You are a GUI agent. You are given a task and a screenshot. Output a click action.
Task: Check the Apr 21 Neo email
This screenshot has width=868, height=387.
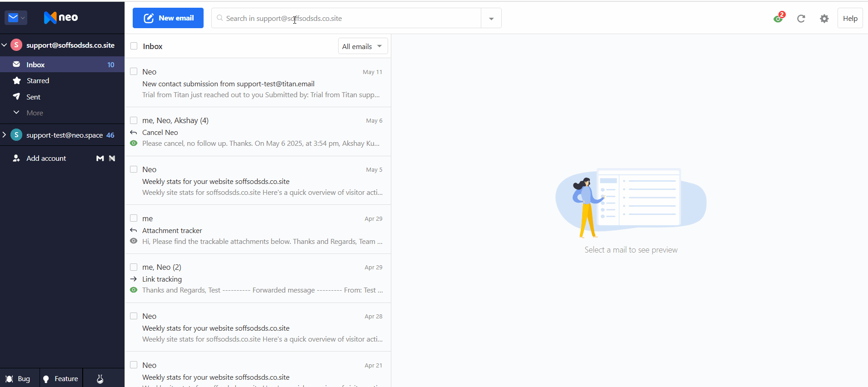pos(134,365)
